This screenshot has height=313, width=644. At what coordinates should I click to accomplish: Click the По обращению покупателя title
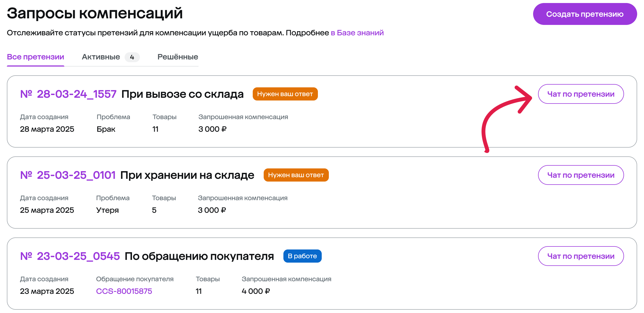pos(199,256)
